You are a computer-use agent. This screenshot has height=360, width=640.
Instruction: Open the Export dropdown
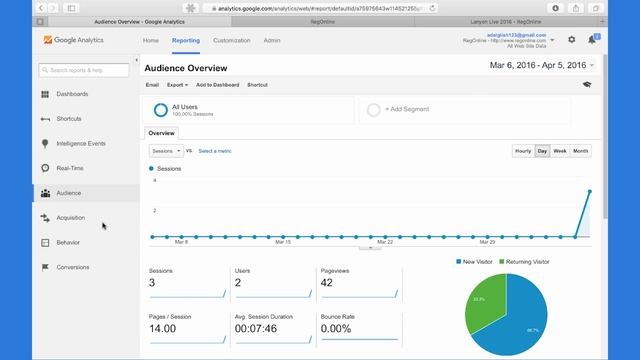tap(177, 85)
